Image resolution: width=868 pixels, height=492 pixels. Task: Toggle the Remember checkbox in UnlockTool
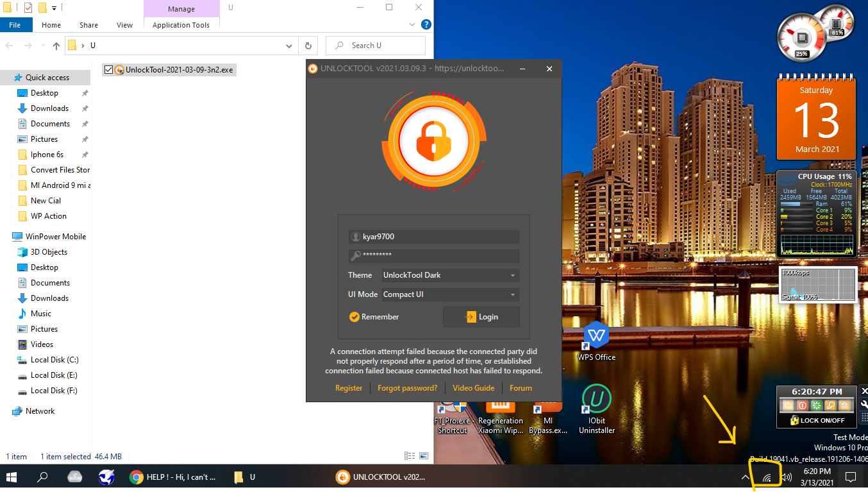coord(354,317)
